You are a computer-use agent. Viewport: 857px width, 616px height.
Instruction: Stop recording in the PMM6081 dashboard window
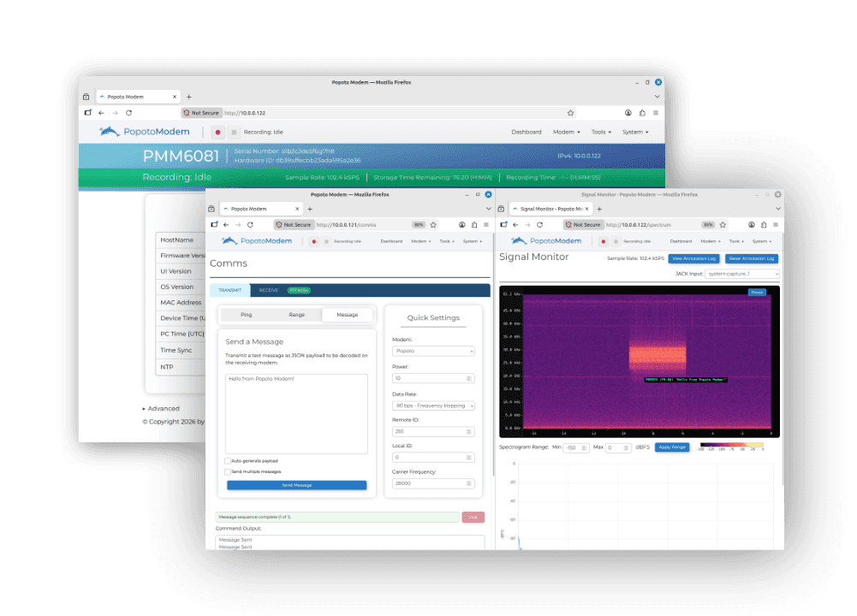click(x=234, y=132)
